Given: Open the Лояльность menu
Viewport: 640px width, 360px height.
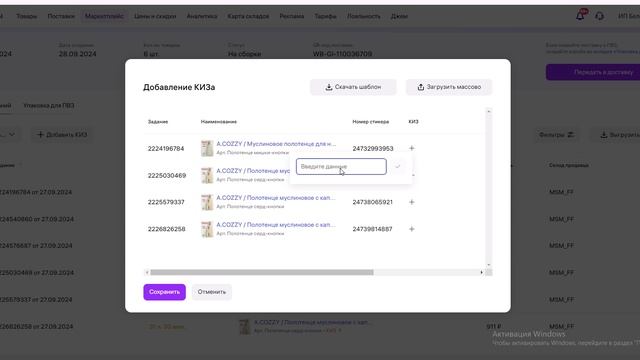Looking at the screenshot, I should (x=364, y=16).
